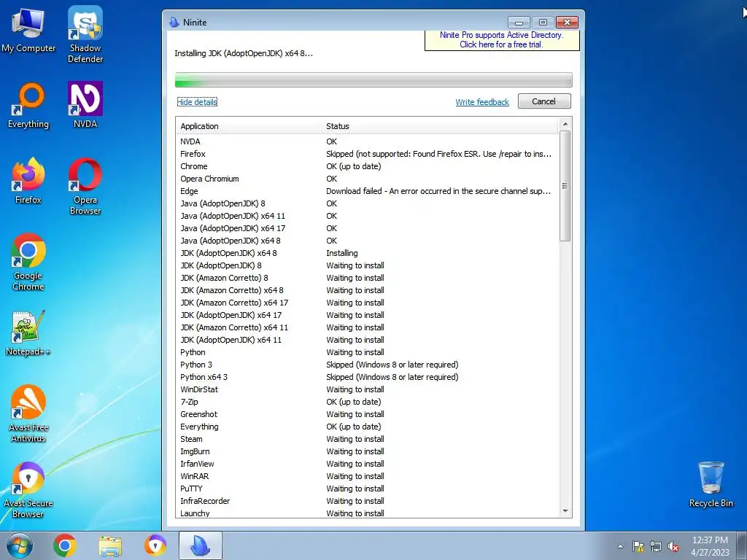Image resolution: width=747 pixels, height=560 pixels.
Task: Select the Everything desktop shortcut
Action: click(x=28, y=106)
